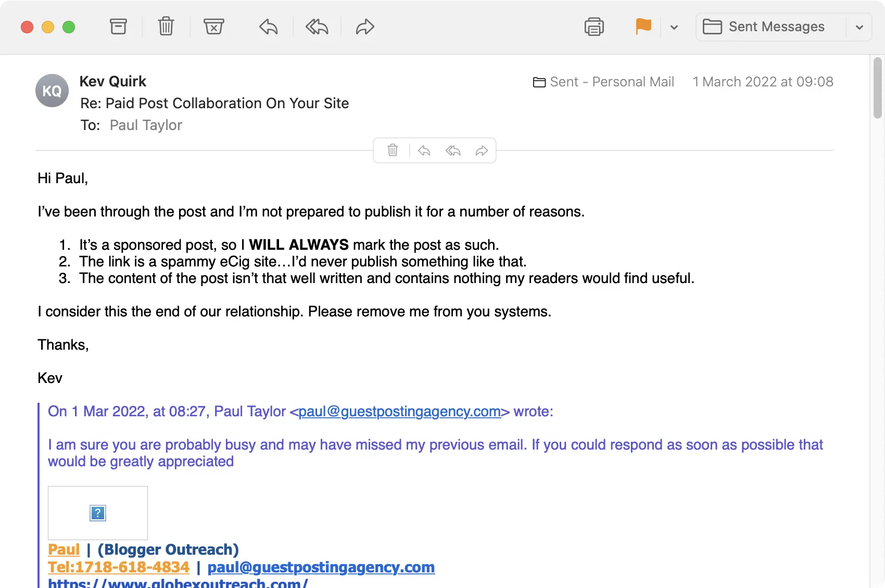
Task: Forward the email using the toolbar arrow
Action: point(365,27)
